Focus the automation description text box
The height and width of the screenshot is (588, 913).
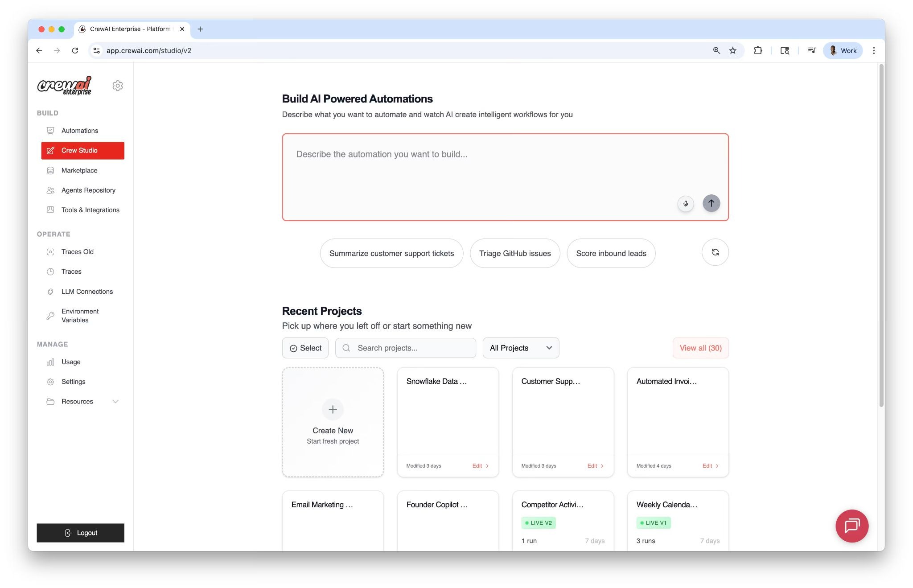[505, 177]
